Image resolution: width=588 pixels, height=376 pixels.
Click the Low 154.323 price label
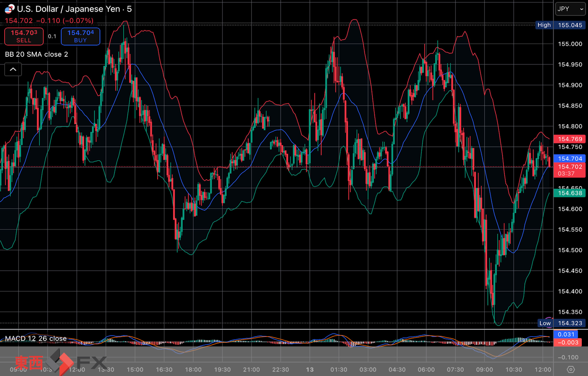coord(560,323)
